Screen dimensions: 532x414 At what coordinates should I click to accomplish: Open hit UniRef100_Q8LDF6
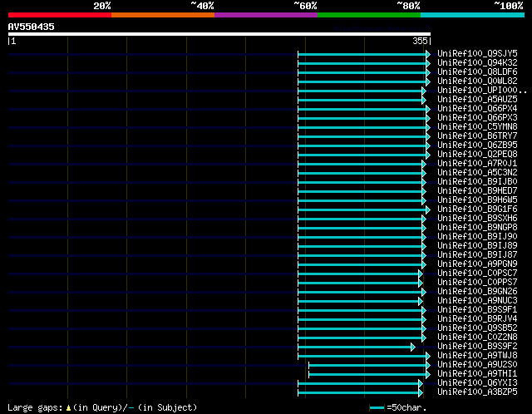[477, 72]
